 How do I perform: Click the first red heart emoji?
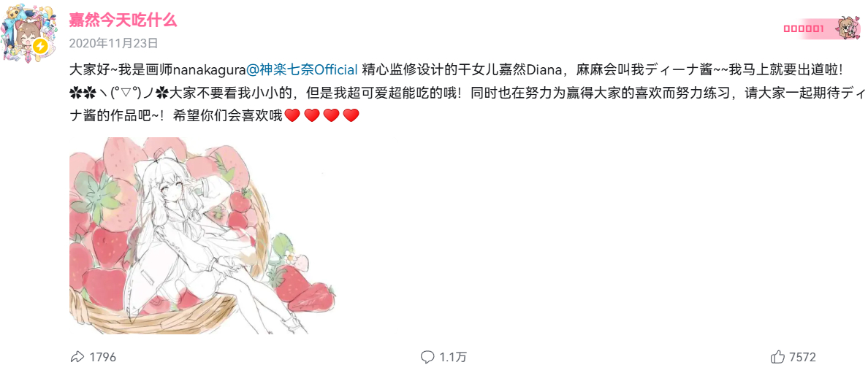293,115
